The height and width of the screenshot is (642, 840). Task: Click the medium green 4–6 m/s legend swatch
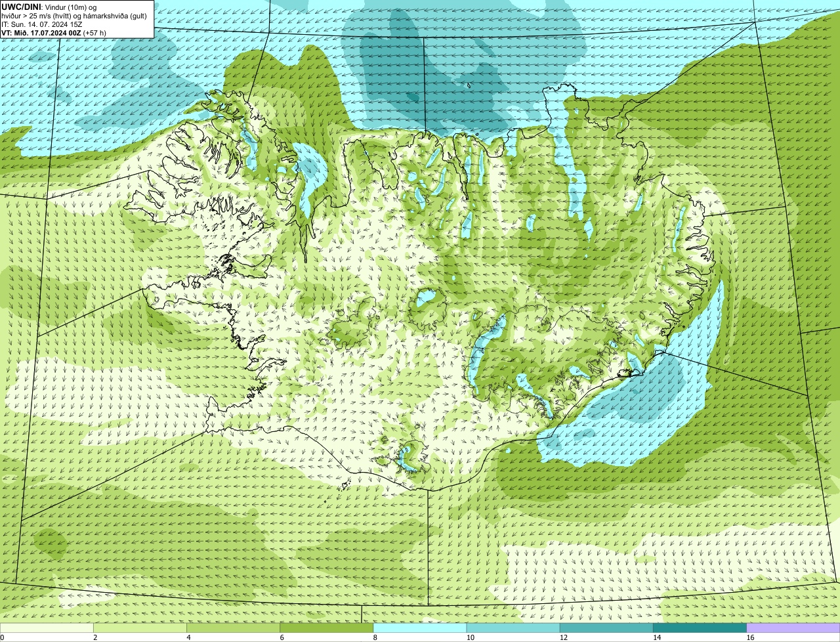tap(234, 628)
